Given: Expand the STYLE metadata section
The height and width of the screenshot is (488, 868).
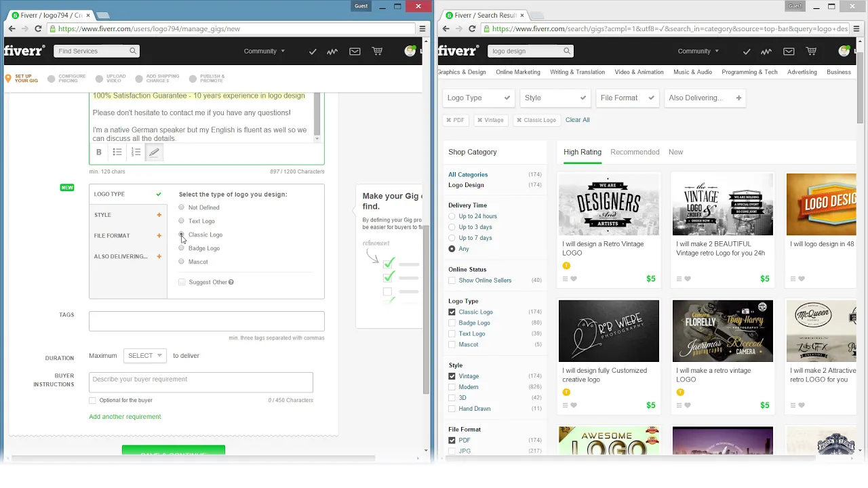Looking at the screenshot, I should [x=128, y=215].
